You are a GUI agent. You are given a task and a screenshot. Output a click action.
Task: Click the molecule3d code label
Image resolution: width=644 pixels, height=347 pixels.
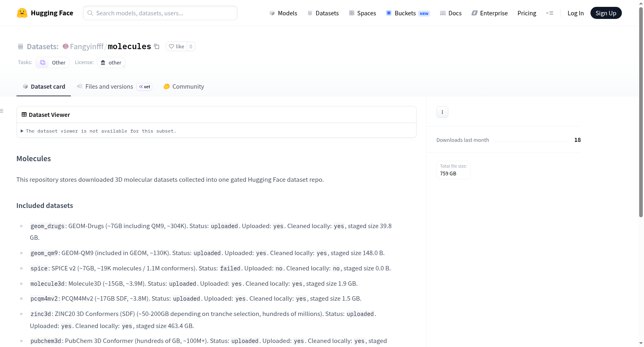point(47,284)
